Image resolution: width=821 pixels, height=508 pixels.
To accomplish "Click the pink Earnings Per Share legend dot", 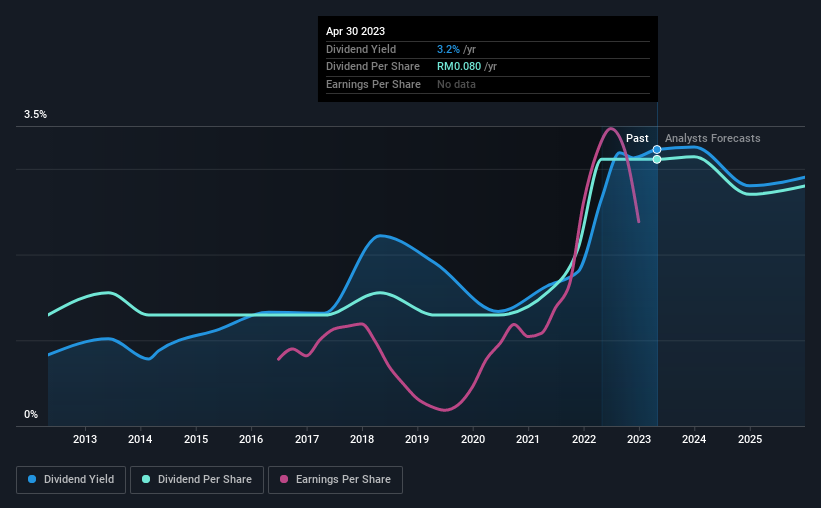I will click(x=284, y=479).
